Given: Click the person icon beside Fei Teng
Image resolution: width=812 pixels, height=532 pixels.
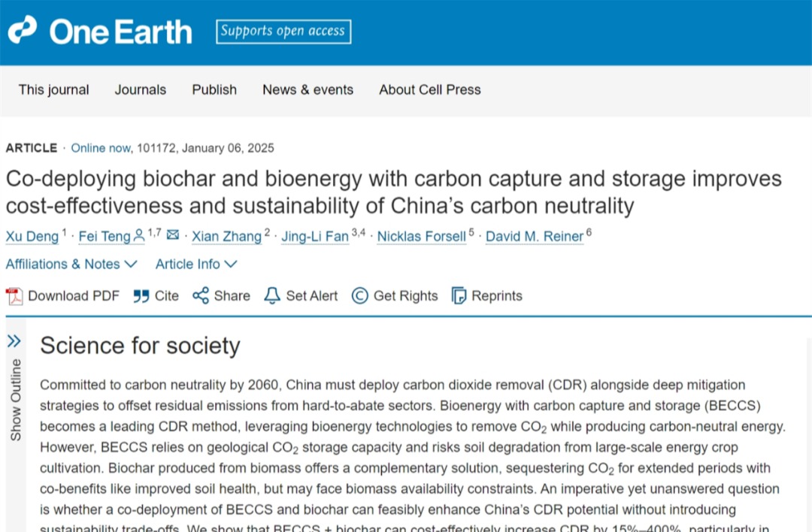Looking at the screenshot, I should click(139, 236).
